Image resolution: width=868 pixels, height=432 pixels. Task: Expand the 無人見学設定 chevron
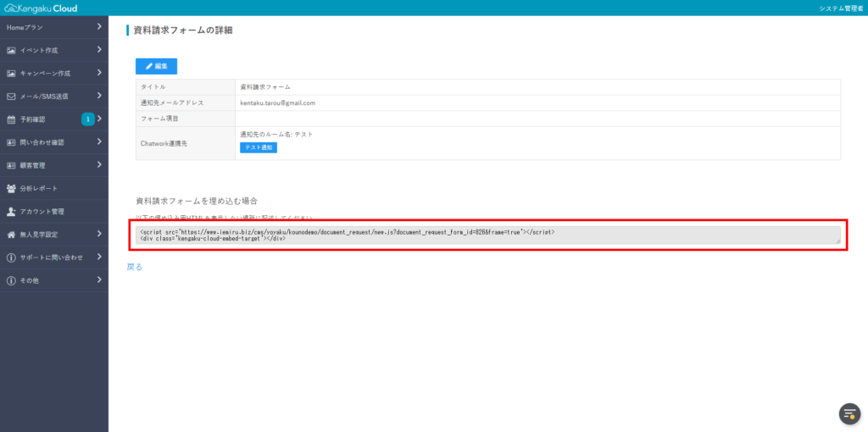pyautogui.click(x=99, y=234)
